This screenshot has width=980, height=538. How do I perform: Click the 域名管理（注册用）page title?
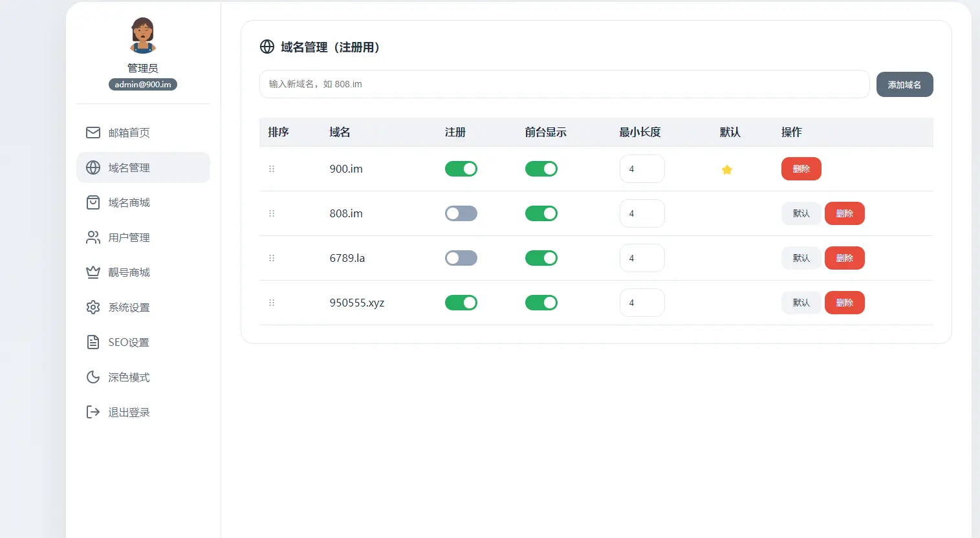[x=331, y=47]
